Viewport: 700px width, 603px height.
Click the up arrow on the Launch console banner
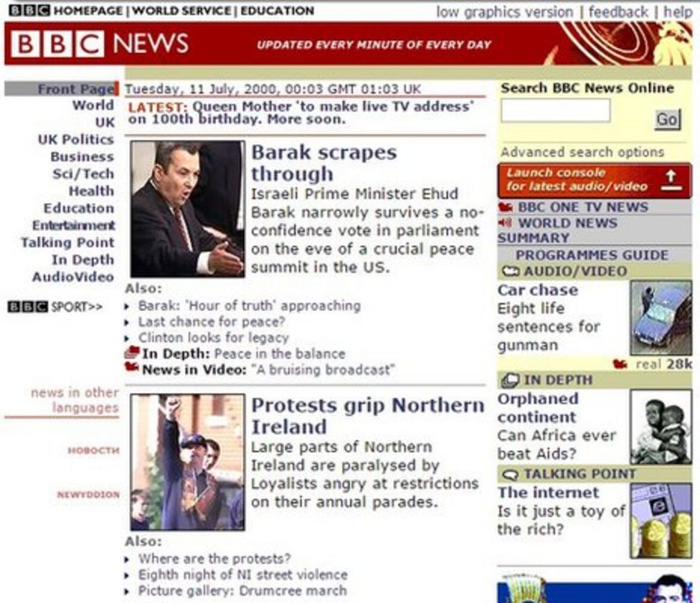672,175
